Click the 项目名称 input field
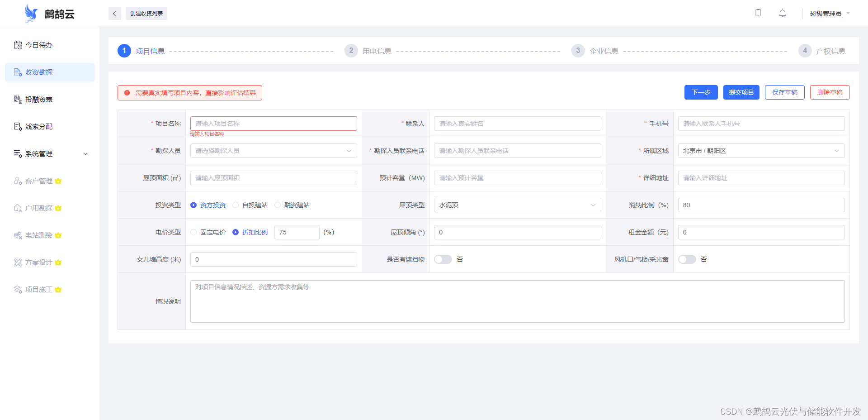This screenshot has height=420, width=868. coord(274,124)
